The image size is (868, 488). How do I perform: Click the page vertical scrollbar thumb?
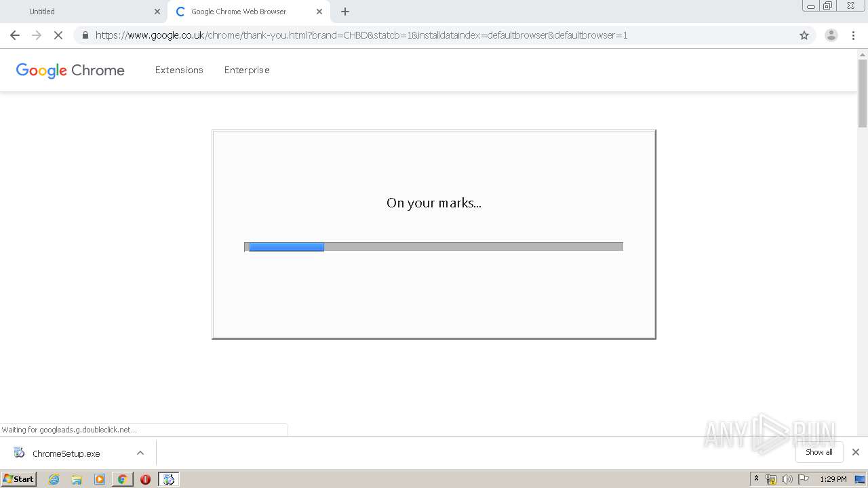tap(863, 93)
